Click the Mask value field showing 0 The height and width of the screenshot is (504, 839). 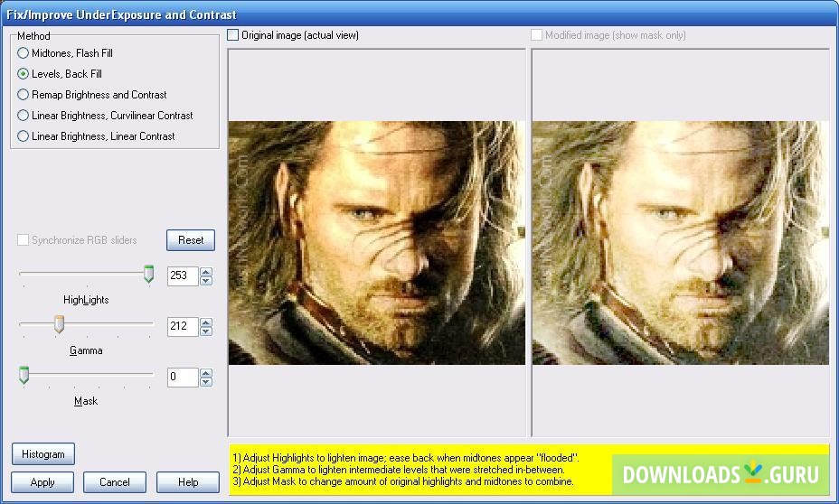(x=183, y=377)
